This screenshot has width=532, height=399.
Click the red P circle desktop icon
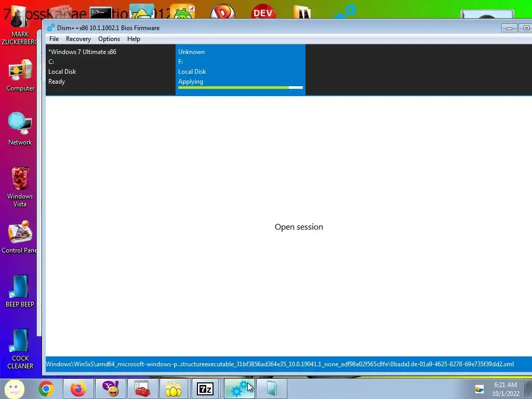[223, 12]
